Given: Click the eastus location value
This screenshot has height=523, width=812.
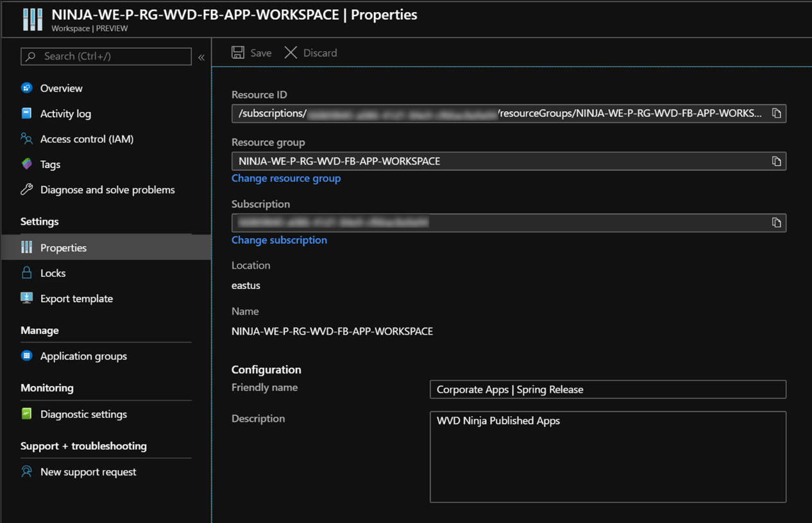Looking at the screenshot, I should point(246,285).
